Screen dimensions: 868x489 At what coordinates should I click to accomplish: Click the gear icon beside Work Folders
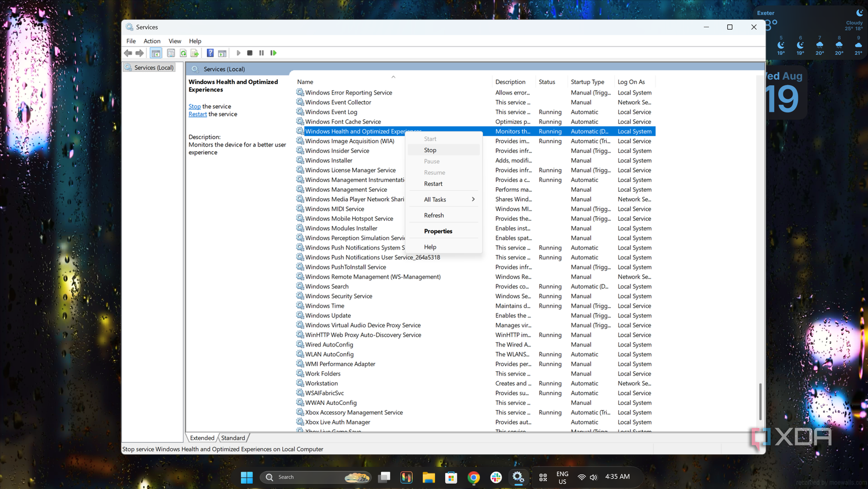pos(300,373)
